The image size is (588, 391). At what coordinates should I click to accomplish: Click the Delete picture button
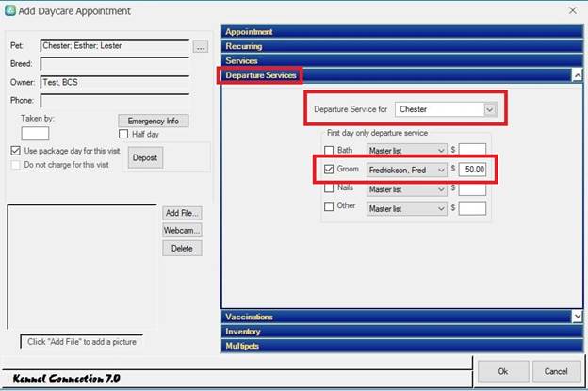coord(182,248)
